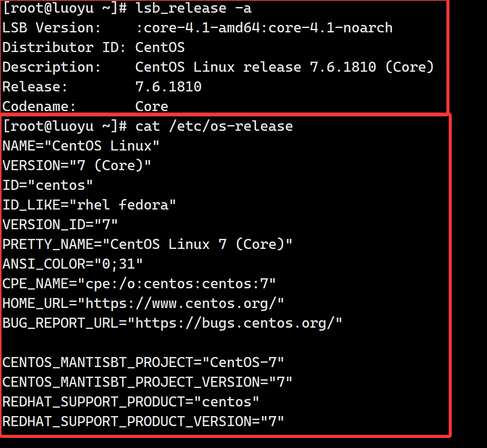This screenshot has height=448, width=487.
Task: Click the ID_LIKE="rhel fedora" line
Action: (89, 205)
